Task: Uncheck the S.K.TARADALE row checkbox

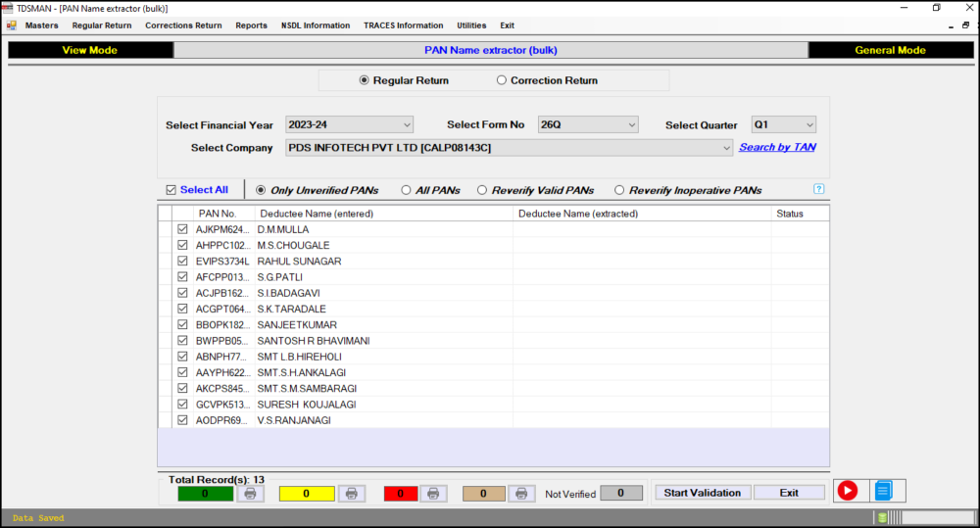Action: 182,309
